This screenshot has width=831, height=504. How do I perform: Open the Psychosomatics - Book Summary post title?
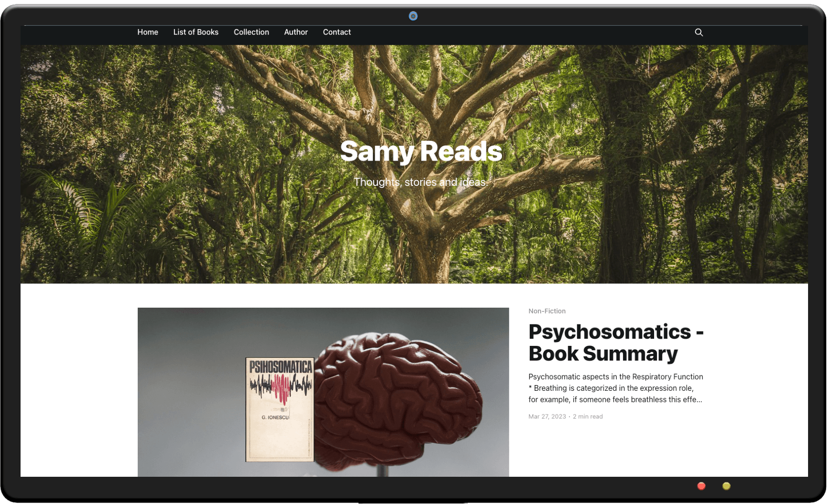coord(616,343)
